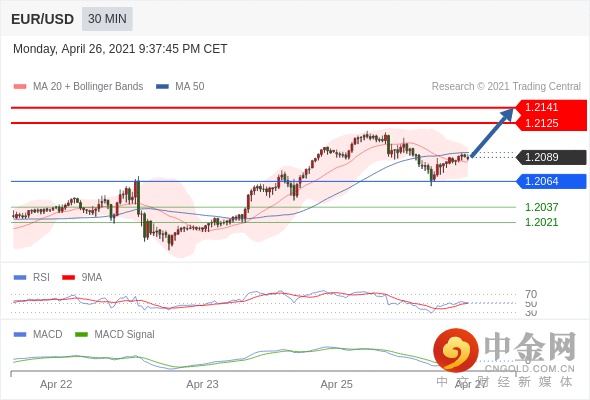This screenshot has width=590, height=400.
Task: Click the CNGOLD swirl logo icon
Action: tap(456, 350)
